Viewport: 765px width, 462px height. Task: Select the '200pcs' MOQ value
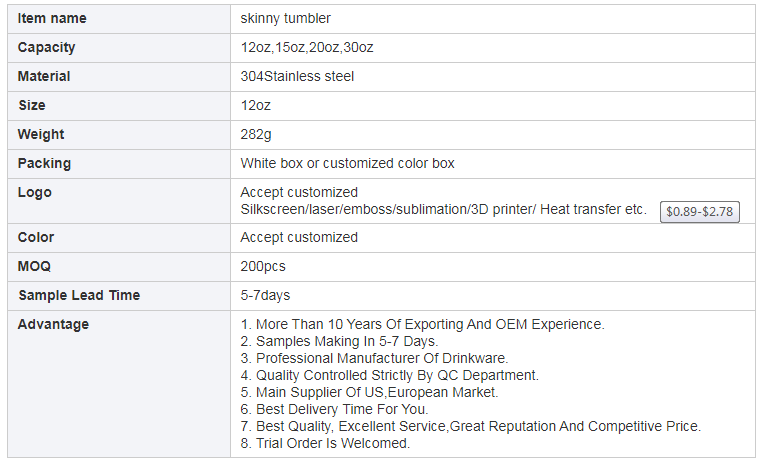tap(263, 266)
